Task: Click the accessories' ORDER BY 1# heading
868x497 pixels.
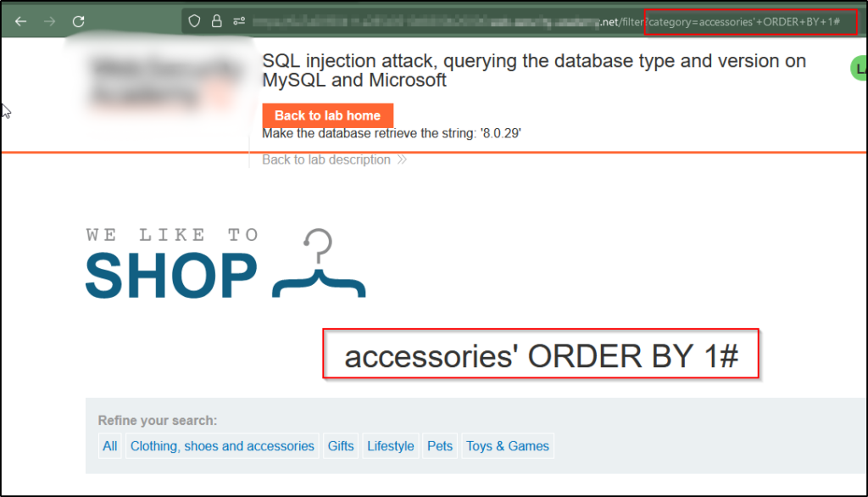Action: 541,358
